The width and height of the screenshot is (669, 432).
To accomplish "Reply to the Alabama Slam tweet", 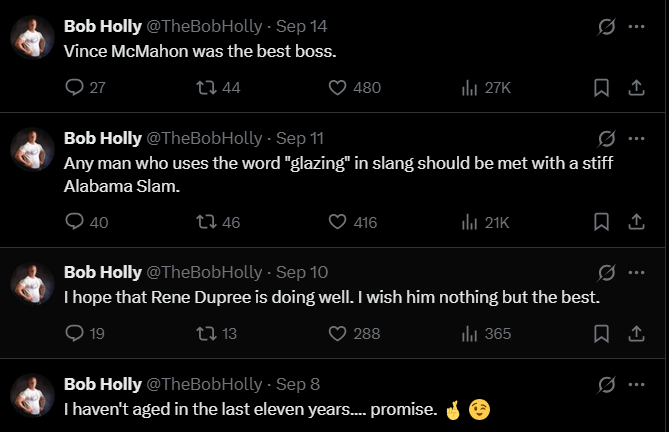I will [x=74, y=222].
